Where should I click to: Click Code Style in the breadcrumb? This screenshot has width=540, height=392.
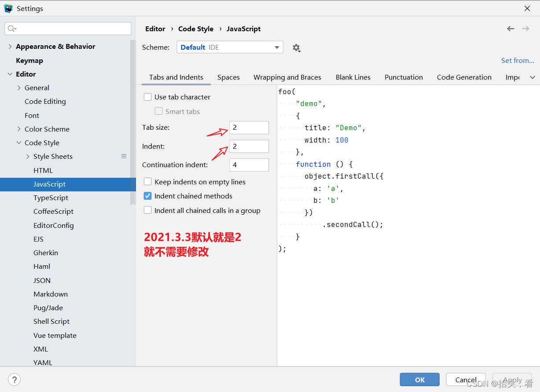196,29
